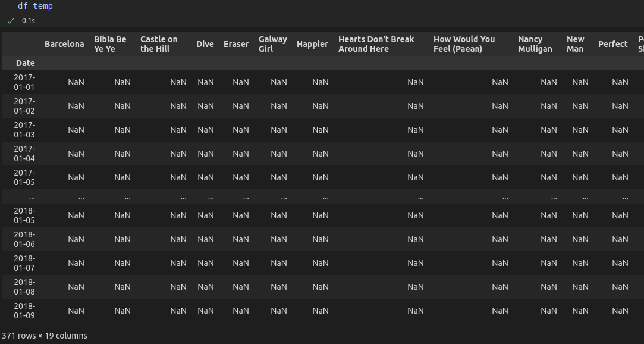
Task: Select the Bibia Be Ye Ye column header
Action: click(x=110, y=44)
